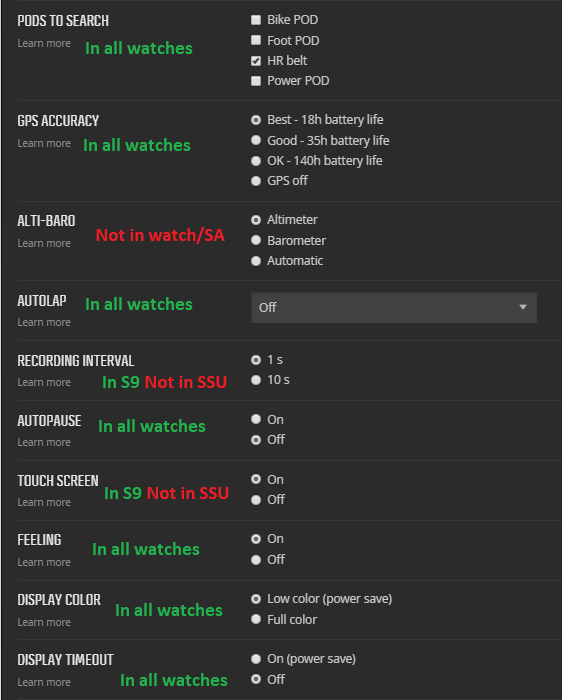562x700 pixels.
Task: Follow Learn more link under Display Color
Action: pyautogui.click(x=44, y=622)
